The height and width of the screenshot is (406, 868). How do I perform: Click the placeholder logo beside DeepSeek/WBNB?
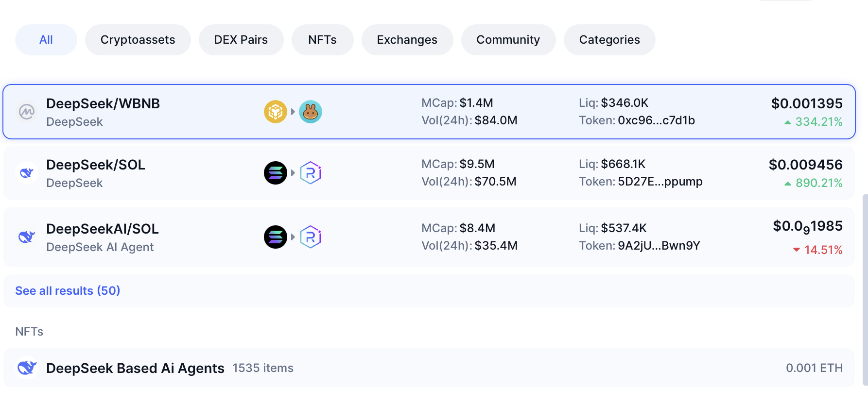(27, 112)
